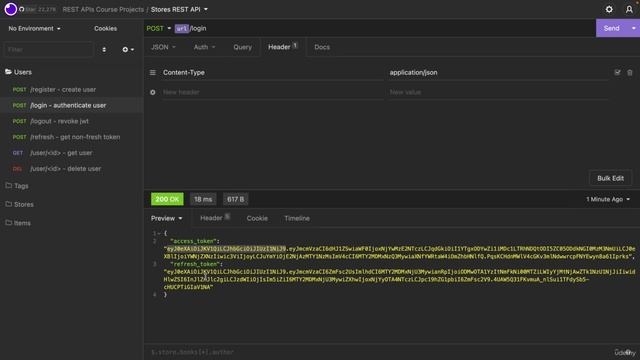The height and width of the screenshot is (360, 640).
Task: Click the sort order icon beside the filter
Action: [x=104, y=49]
